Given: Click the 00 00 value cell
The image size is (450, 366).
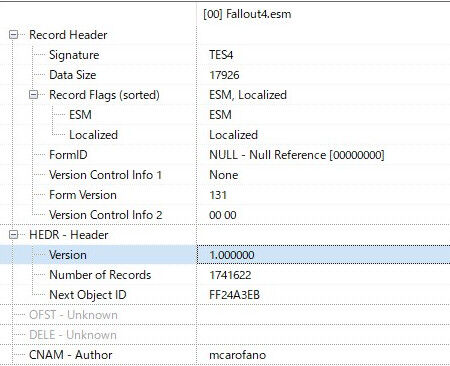Looking at the screenshot, I should 223,215.
